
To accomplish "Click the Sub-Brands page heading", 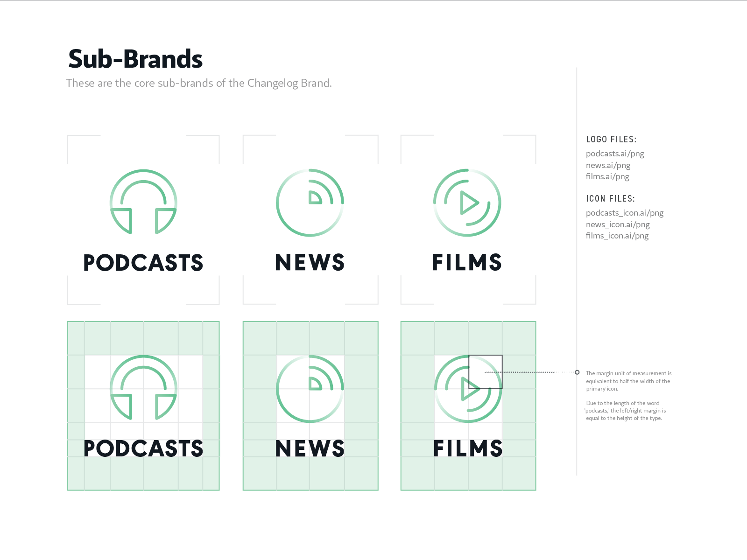I will click(x=135, y=59).
